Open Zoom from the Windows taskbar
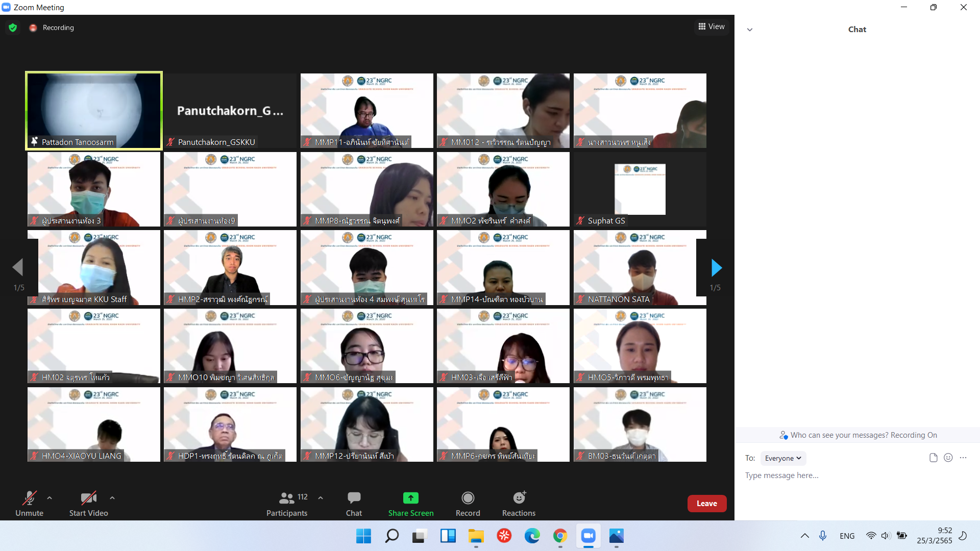 click(588, 536)
